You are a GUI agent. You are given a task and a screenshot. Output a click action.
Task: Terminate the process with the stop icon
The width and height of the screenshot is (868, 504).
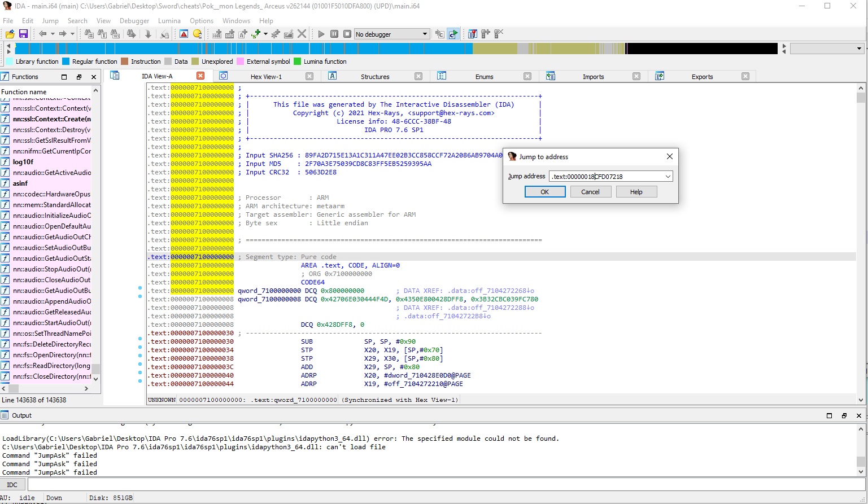(x=347, y=34)
